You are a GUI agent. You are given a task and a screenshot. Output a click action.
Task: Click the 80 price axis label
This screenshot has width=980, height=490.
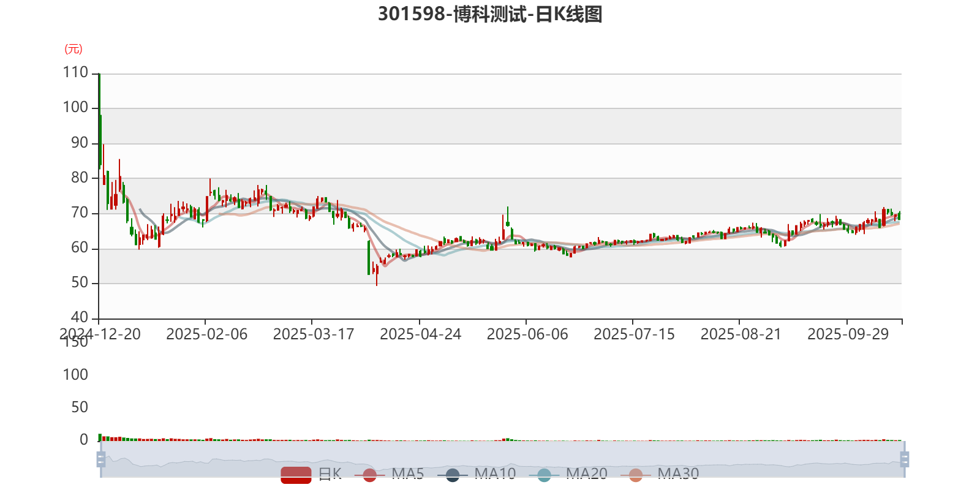tap(80, 178)
